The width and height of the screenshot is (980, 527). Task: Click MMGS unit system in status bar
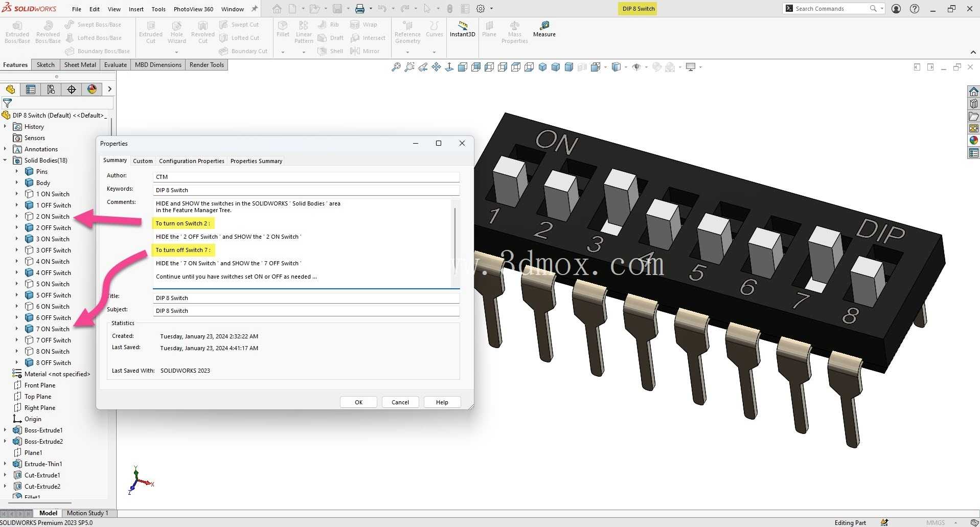[x=936, y=522]
